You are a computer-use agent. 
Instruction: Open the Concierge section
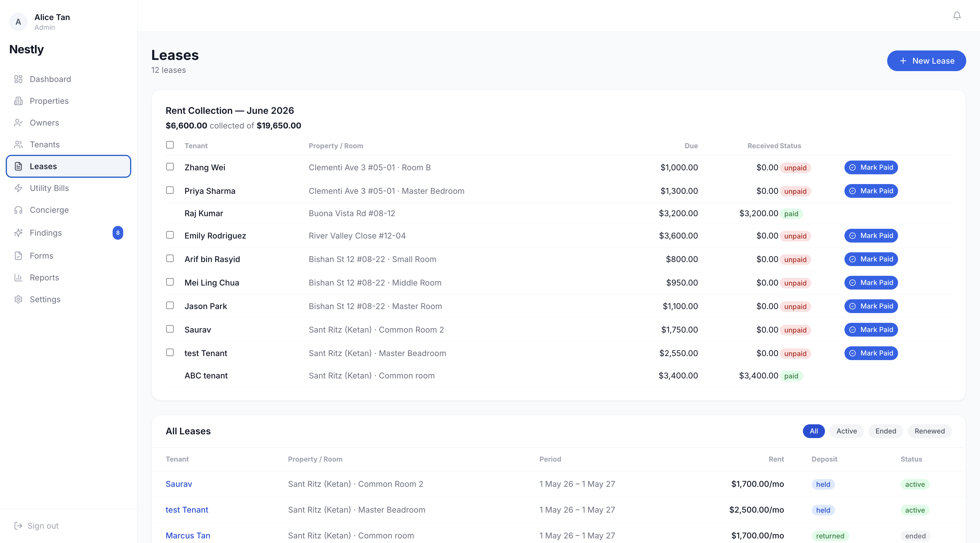tap(68, 210)
